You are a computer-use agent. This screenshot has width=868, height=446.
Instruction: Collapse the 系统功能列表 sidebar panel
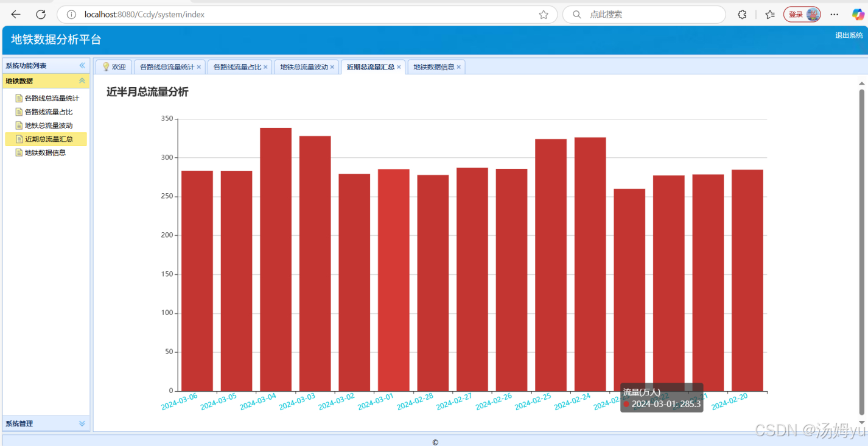tap(82, 65)
